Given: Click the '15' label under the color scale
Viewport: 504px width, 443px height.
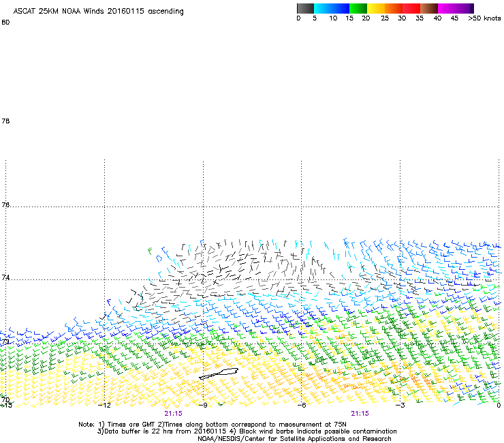Looking at the screenshot, I should (349, 18).
